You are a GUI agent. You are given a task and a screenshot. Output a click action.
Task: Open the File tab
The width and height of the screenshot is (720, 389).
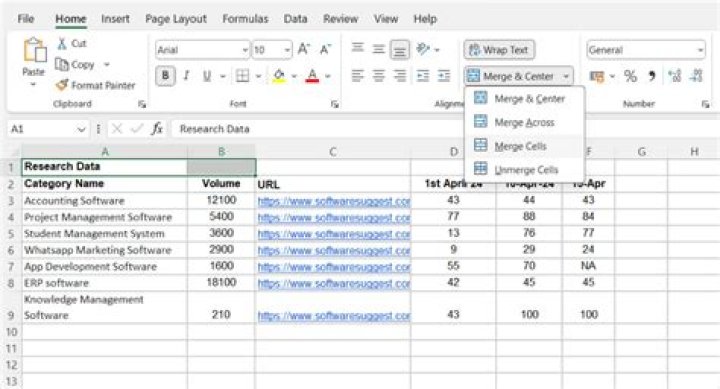(x=26, y=19)
